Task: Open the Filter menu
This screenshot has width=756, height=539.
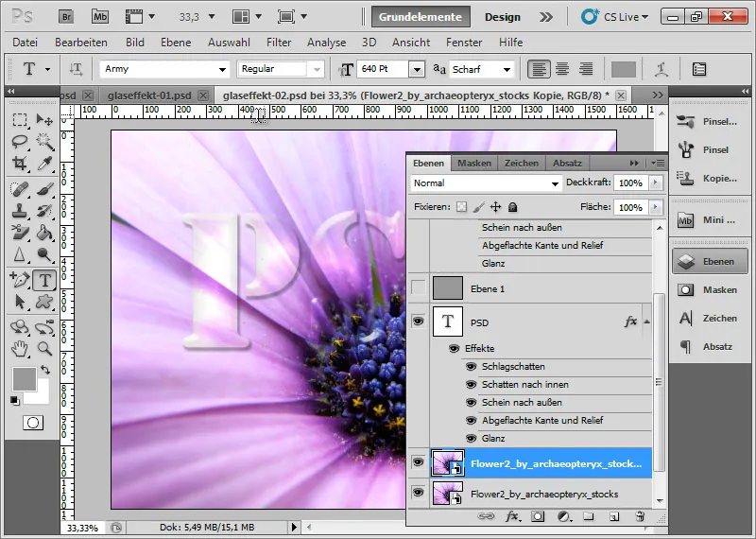Action: [x=279, y=43]
